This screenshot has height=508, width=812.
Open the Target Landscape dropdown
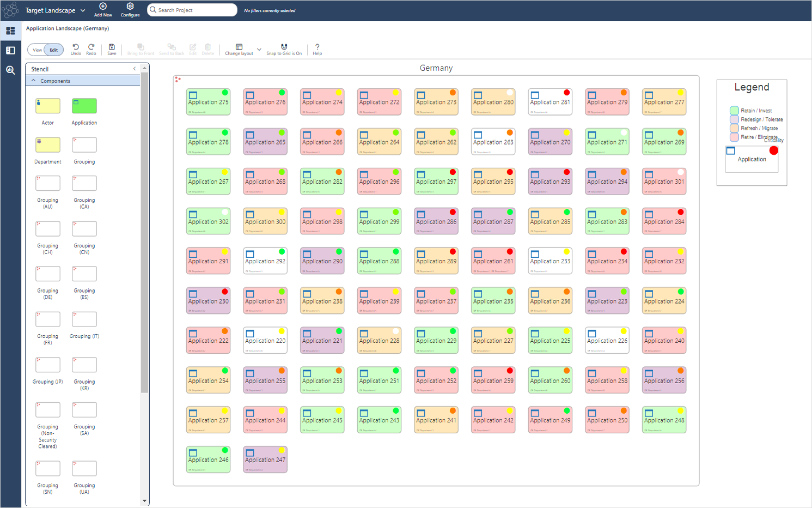tap(82, 10)
